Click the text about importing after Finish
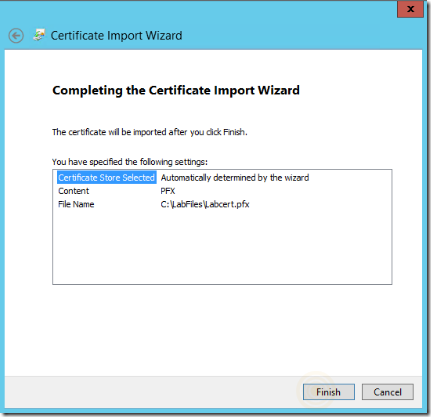This screenshot has height=417, width=431. 150,132
